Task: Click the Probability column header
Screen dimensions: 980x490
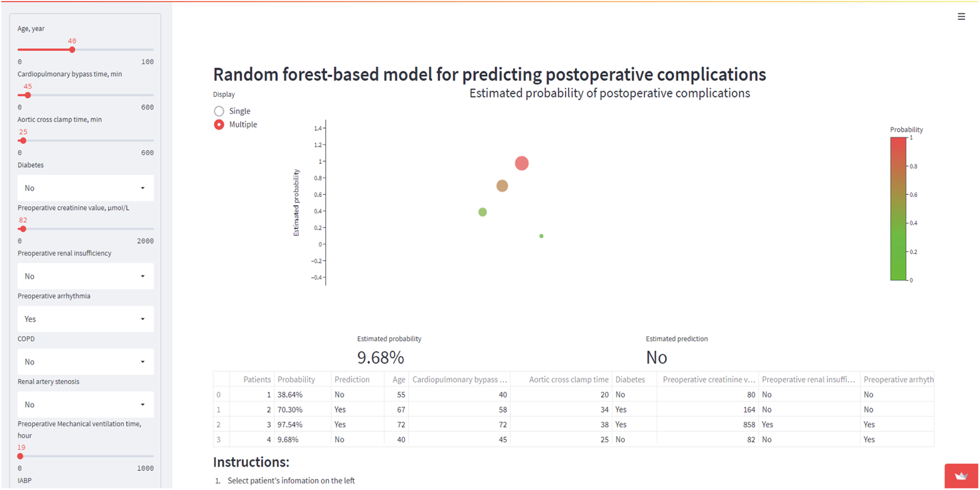Action: [296, 379]
